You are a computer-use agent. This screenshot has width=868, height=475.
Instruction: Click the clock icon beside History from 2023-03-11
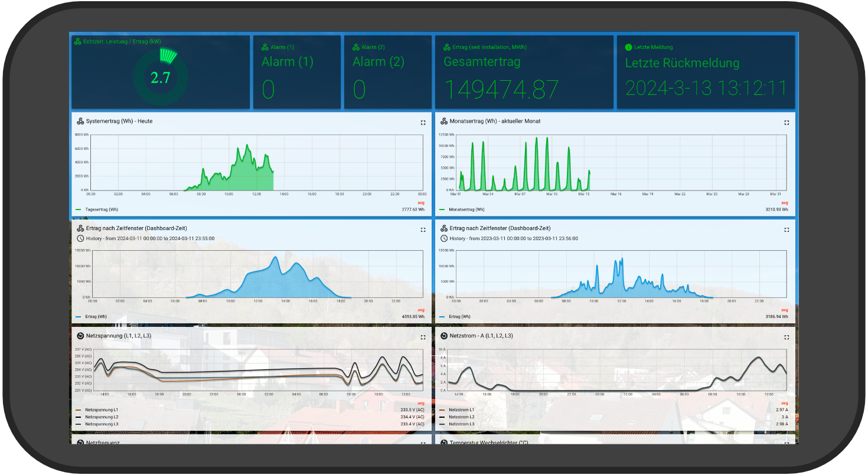click(444, 238)
